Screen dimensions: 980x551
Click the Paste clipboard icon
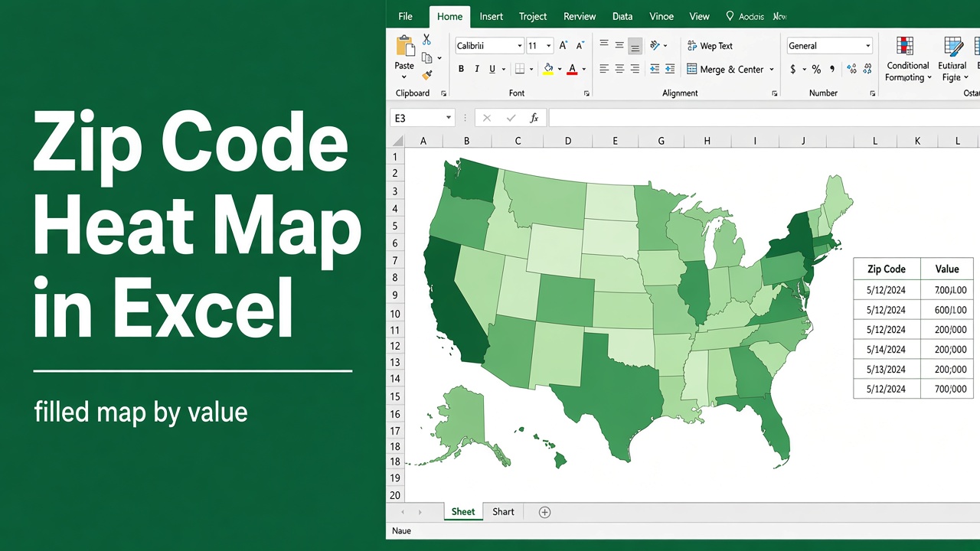404,46
